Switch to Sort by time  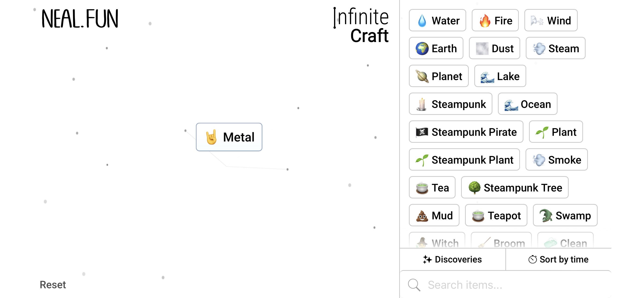(x=559, y=259)
